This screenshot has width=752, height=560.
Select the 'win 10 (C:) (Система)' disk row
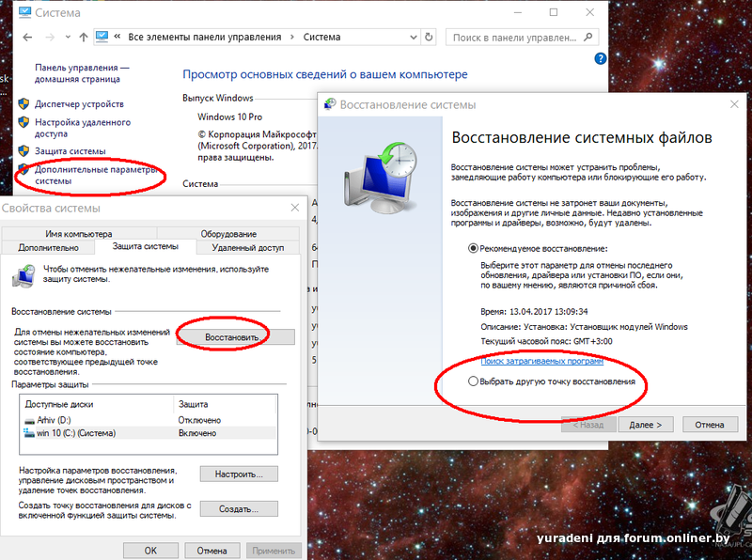pos(149,433)
